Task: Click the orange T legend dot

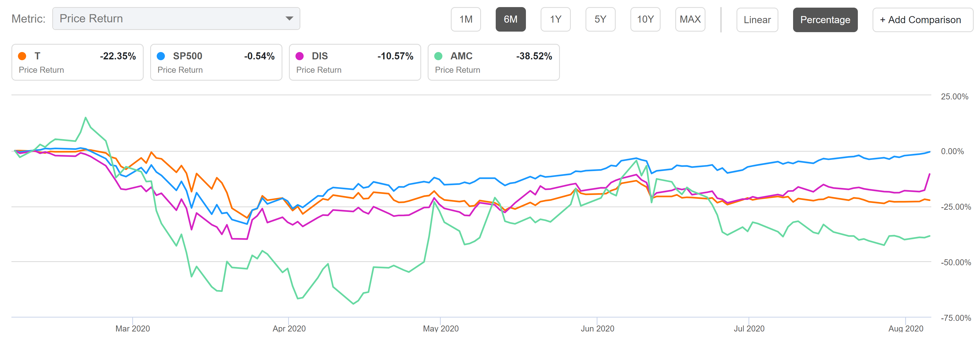Action: point(22,56)
